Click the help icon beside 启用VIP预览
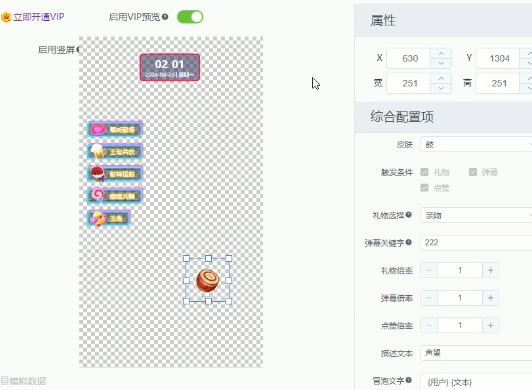 165,17
